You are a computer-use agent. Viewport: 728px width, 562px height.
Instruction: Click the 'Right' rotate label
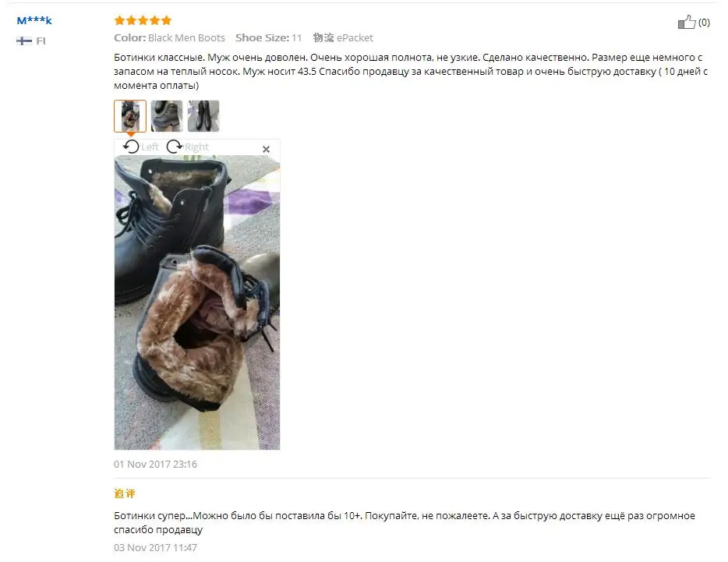196,147
